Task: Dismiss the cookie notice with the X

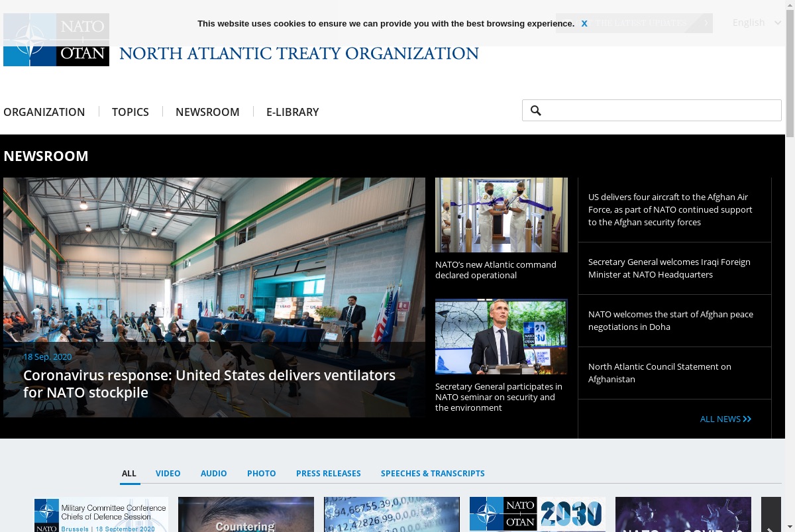Action: [584, 23]
